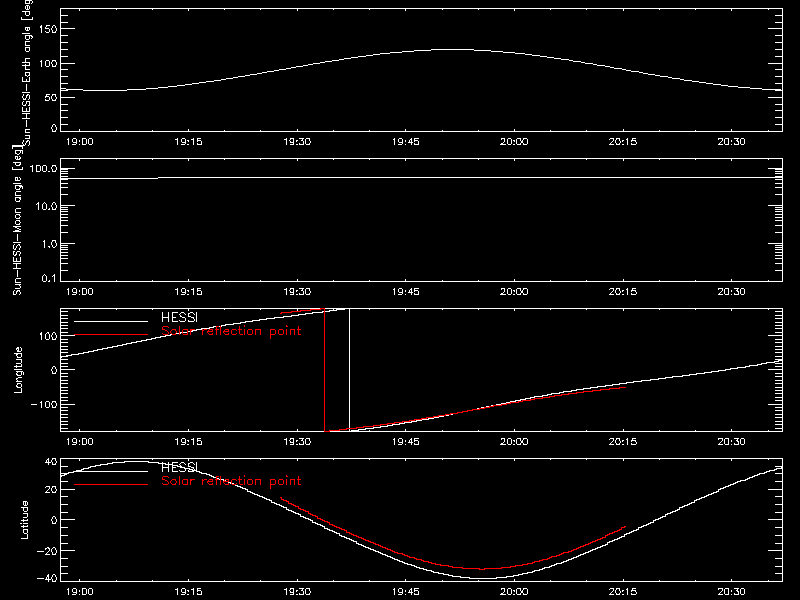This screenshot has width=800, height=600.
Task: Click the 50 y-axis value on Earth angle plot
Action: (51, 98)
